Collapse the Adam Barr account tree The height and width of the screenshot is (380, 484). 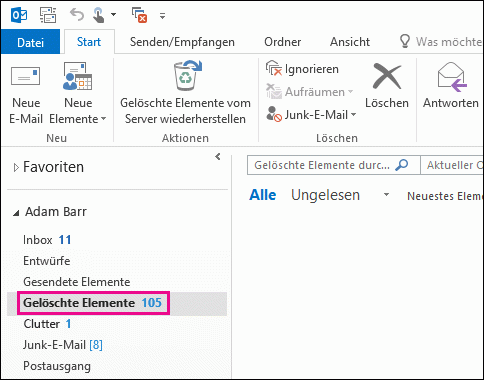[x=16, y=213]
